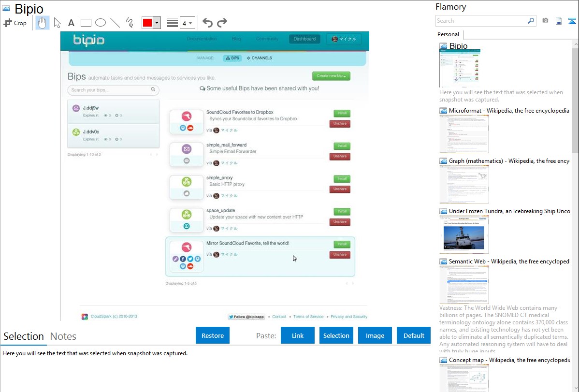Switch to the Notes tab
579x392 pixels.
(x=63, y=336)
